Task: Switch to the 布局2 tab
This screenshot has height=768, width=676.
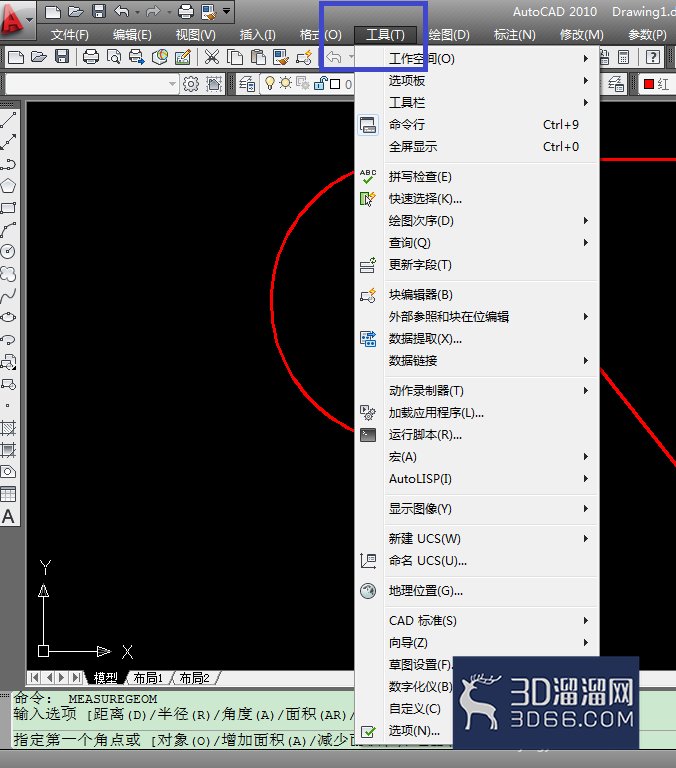Action: pos(194,678)
